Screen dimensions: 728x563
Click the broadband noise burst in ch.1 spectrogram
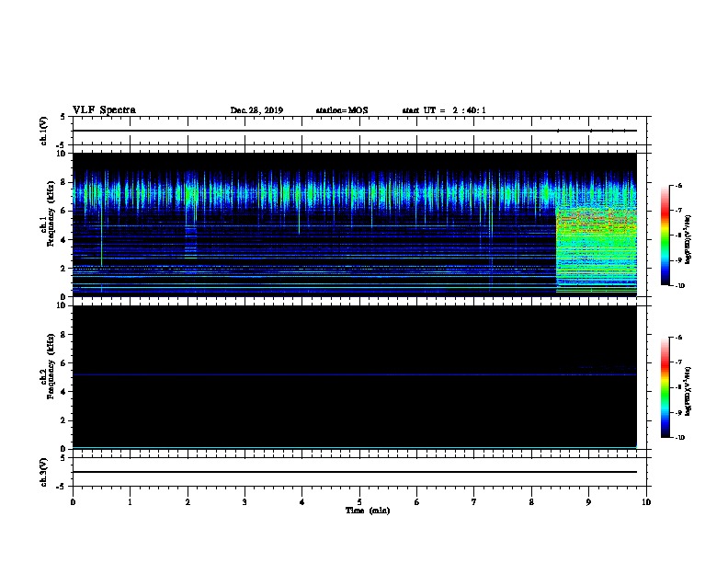tap(597, 251)
